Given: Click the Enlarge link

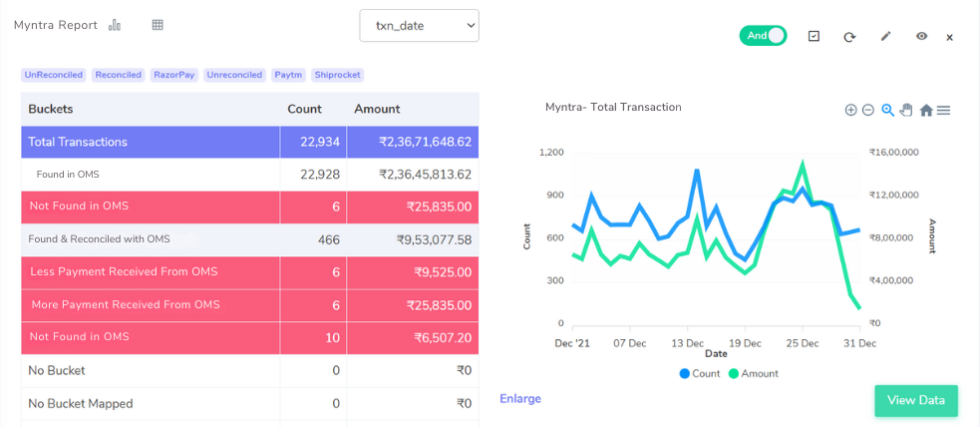Looking at the screenshot, I should [x=520, y=399].
